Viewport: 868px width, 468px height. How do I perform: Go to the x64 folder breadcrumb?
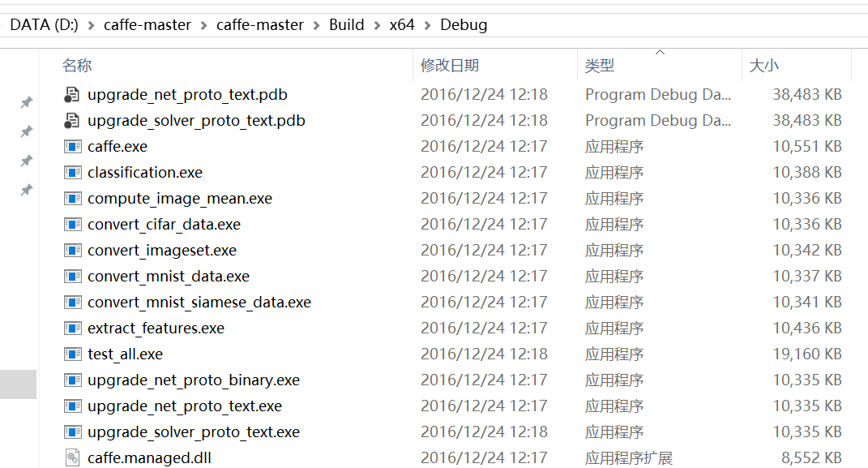coord(402,25)
